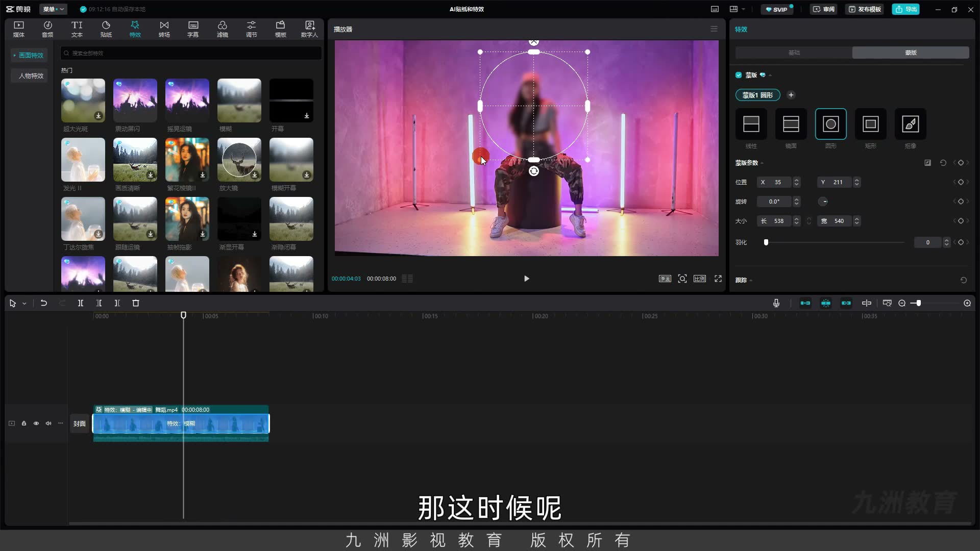
Task: Click the 导出 export button
Action: click(x=905, y=9)
